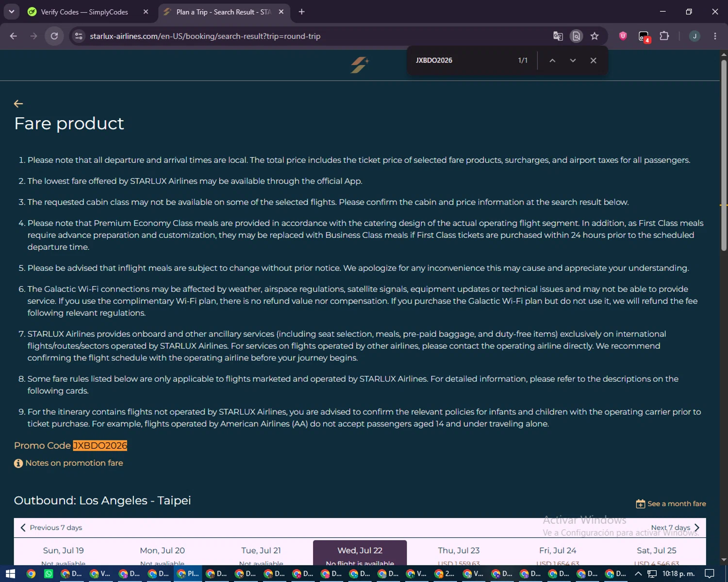This screenshot has width=728, height=582.
Task: Open the Chrome tab search dropdown
Action: [x=11, y=12]
